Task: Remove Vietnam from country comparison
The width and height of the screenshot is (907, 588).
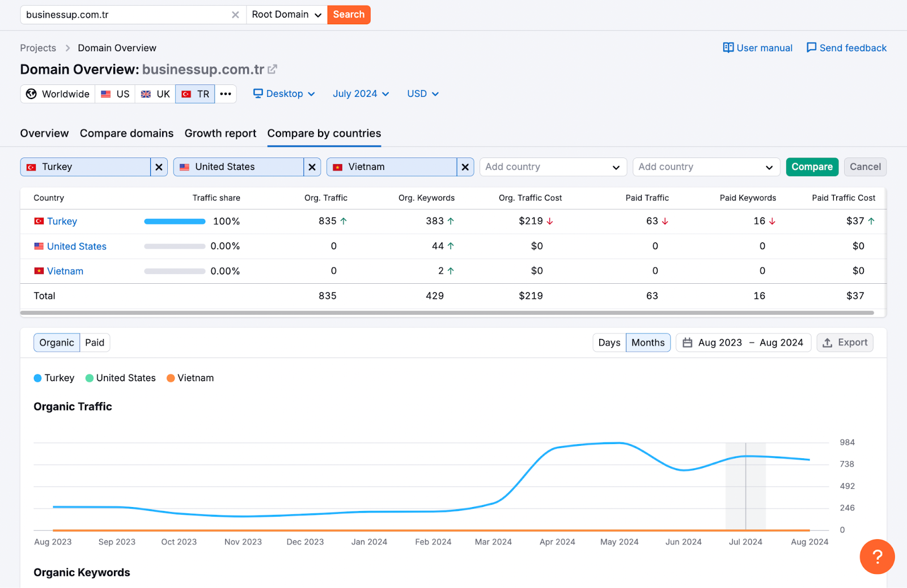Action: [465, 167]
